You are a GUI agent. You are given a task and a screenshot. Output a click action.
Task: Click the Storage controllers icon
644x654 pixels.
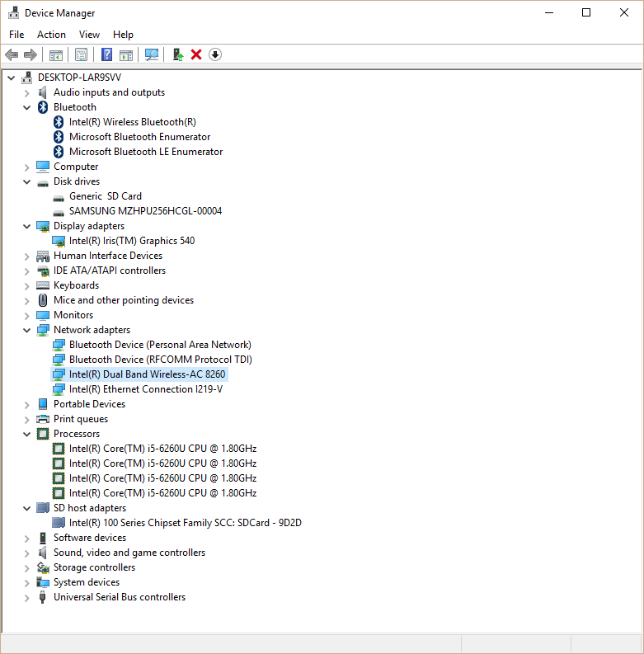coord(43,567)
